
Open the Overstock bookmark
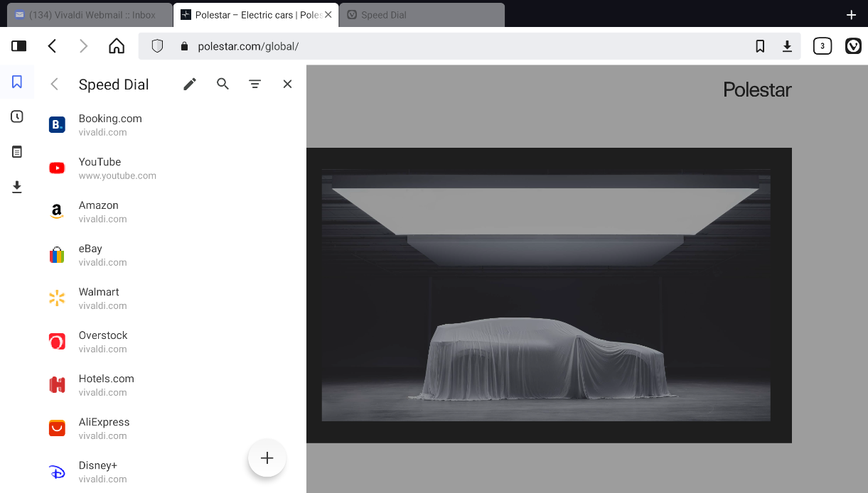[x=171, y=342]
